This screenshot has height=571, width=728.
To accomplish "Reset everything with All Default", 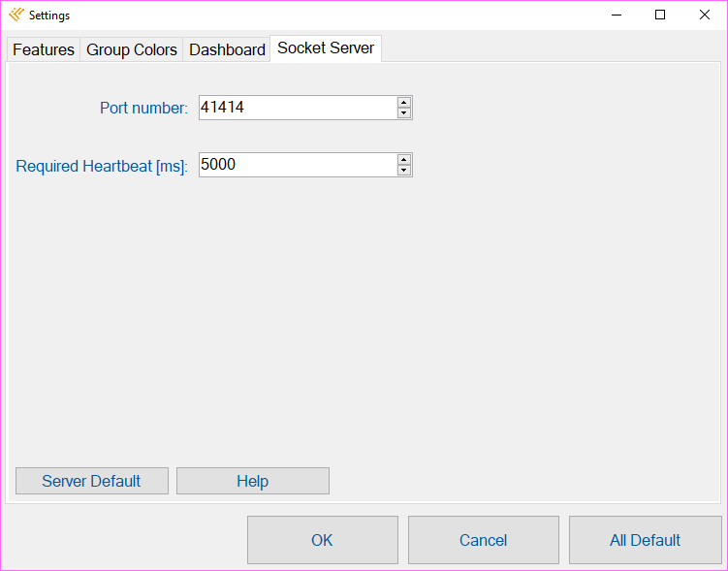I will coord(646,540).
